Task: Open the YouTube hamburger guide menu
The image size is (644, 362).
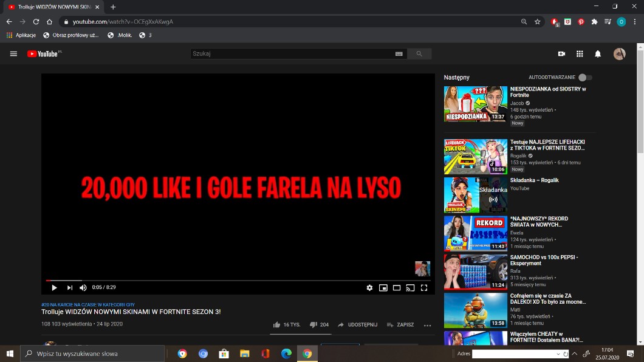Action: coord(13,54)
